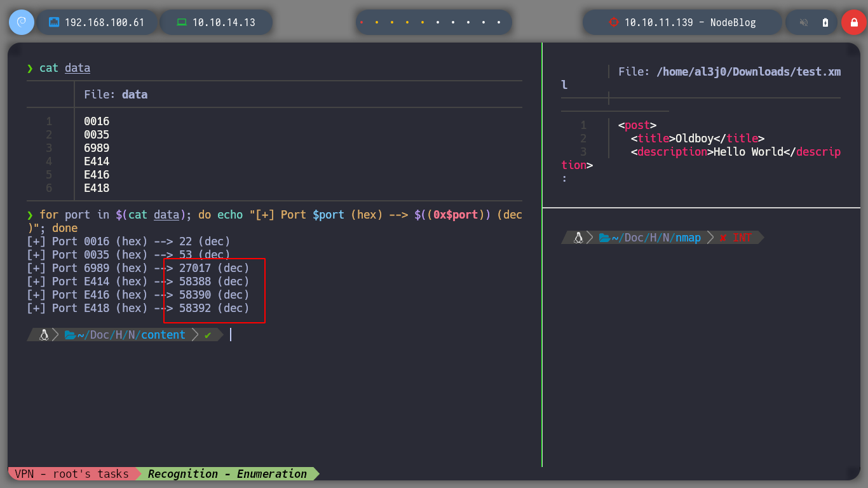Click the "cat data" command line

65,68
